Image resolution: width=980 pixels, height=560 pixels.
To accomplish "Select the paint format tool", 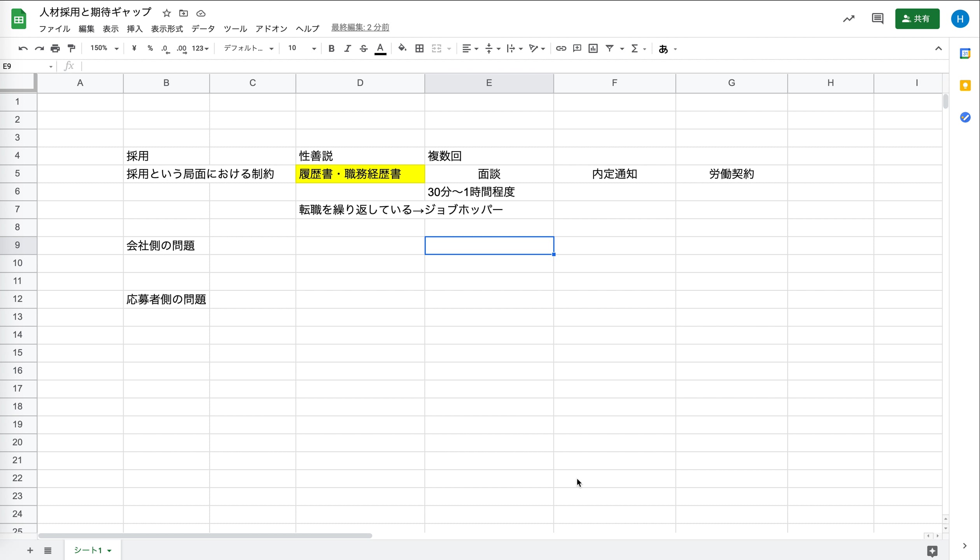I will click(72, 48).
